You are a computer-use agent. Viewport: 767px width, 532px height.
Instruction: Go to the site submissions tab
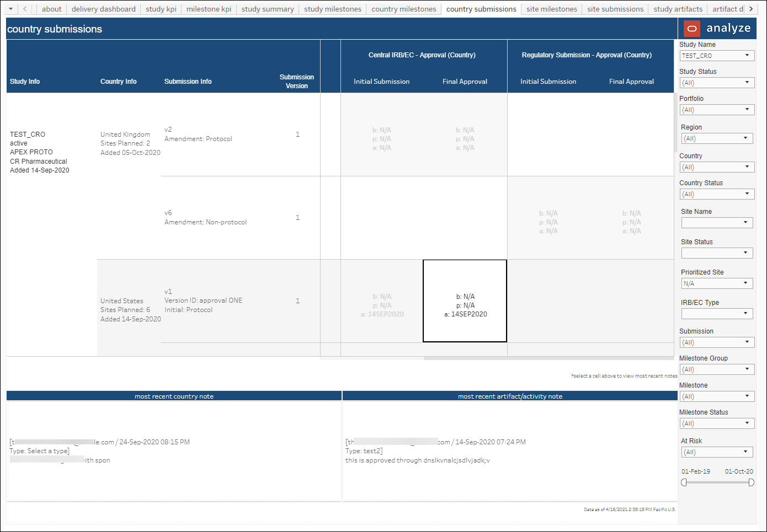pyautogui.click(x=615, y=9)
